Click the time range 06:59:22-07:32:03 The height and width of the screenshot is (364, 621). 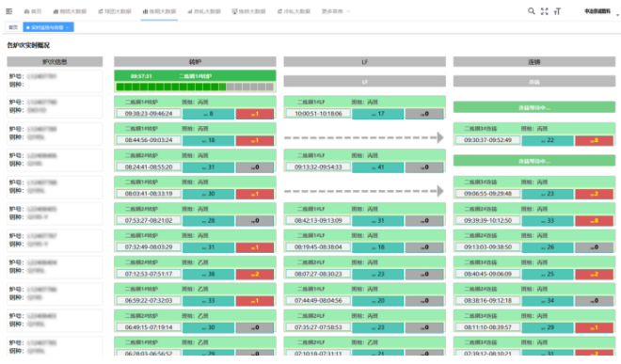tap(149, 301)
